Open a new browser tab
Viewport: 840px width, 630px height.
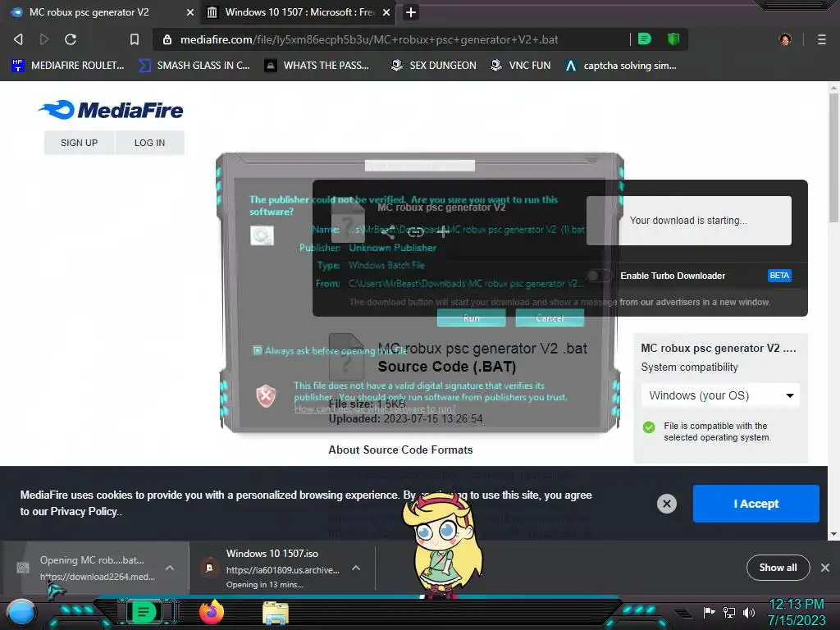coord(411,12)
